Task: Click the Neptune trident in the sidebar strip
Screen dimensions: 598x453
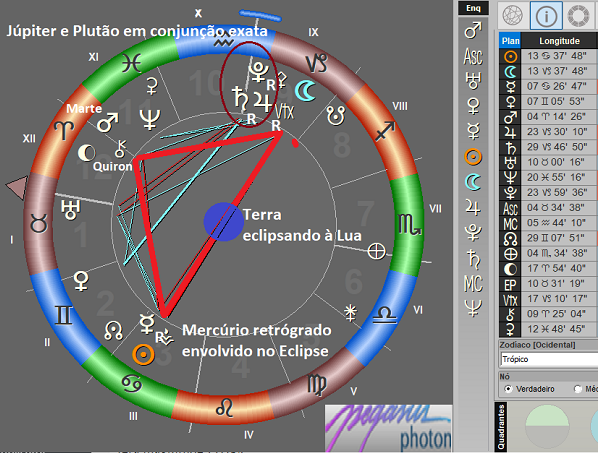Action: [473, 308]
